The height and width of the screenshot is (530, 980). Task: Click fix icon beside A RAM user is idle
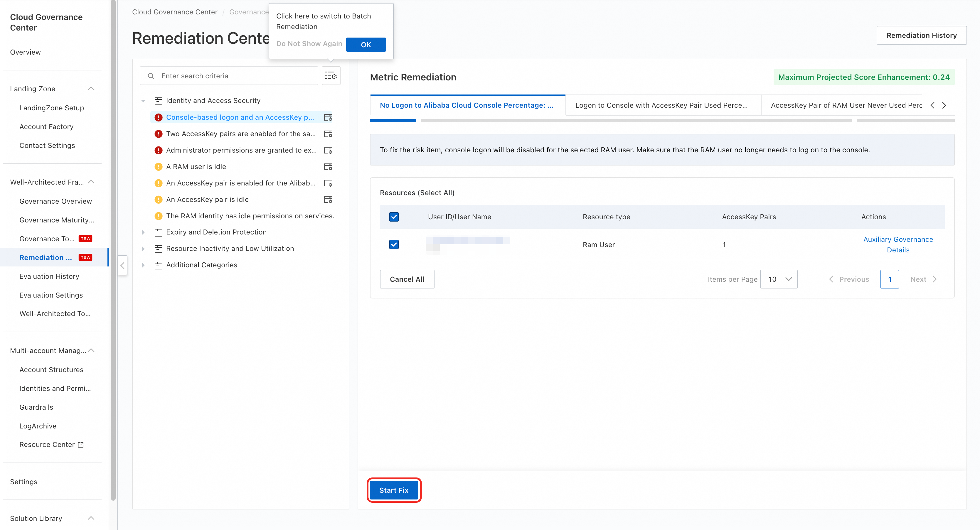[x=328, y=167]
